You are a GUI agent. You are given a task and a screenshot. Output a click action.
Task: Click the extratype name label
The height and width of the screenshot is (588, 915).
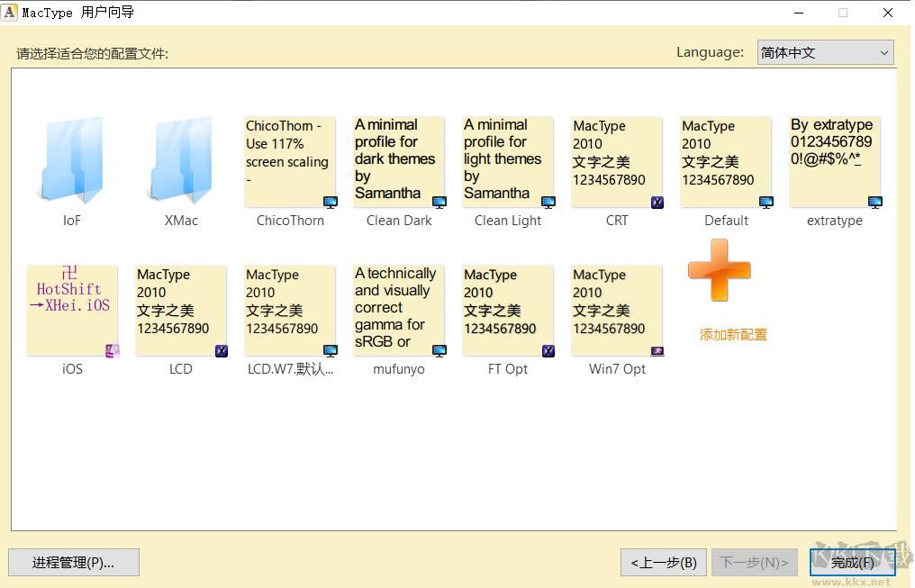pyautogui.click(x=835, y=221)
